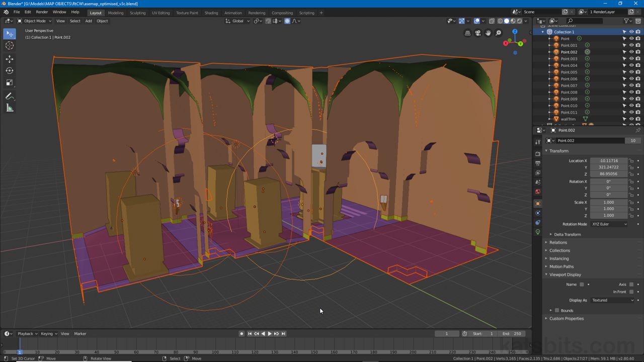Viewport: 644px width, 362px height.
Task: Open the Render menu
Action: pos(42,12)
